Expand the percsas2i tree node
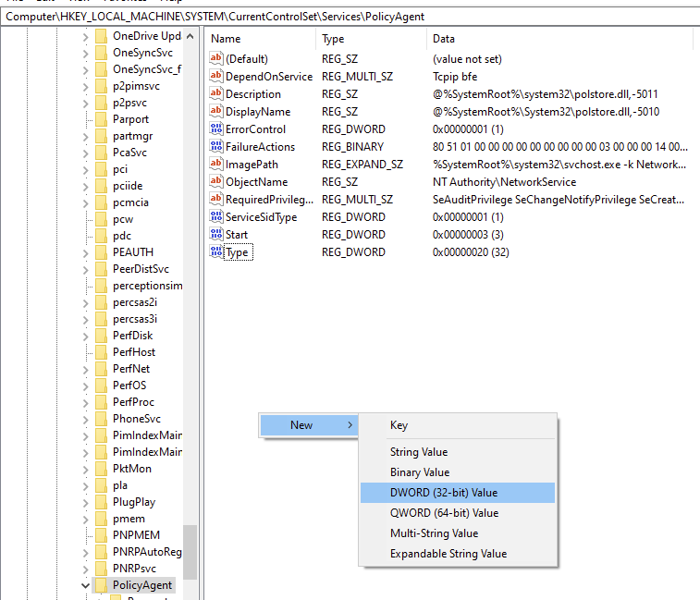 click(x=85, y=303)
